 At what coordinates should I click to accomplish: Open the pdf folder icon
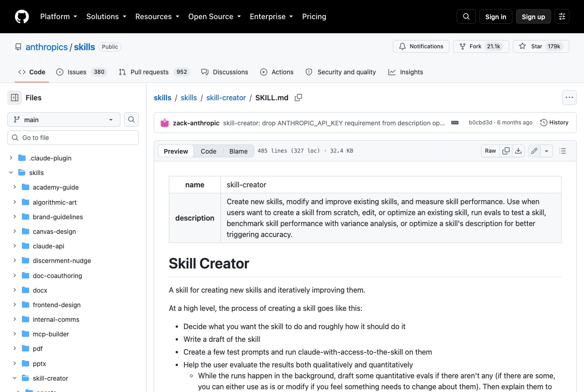tap(25, 349)
